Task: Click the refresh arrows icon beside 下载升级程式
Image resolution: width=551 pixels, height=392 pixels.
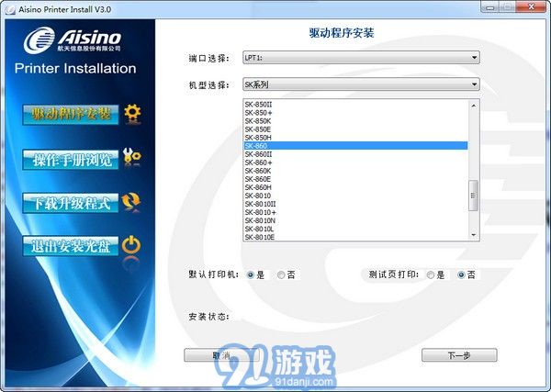Action: point(131,201)
